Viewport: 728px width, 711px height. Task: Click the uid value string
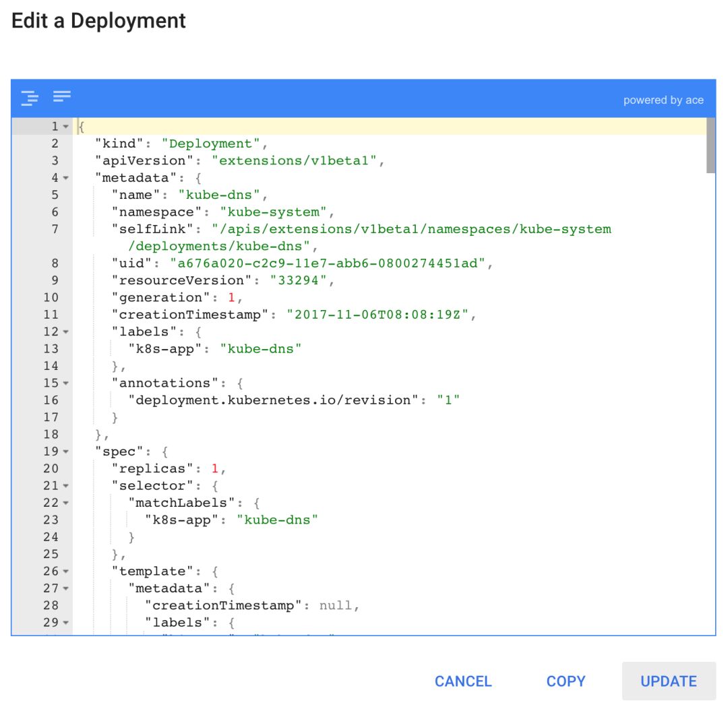click(x=328, y=264)
